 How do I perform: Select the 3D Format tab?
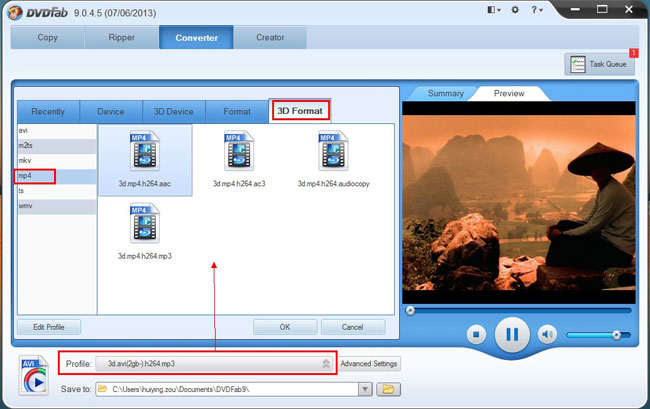click(300, 111)
